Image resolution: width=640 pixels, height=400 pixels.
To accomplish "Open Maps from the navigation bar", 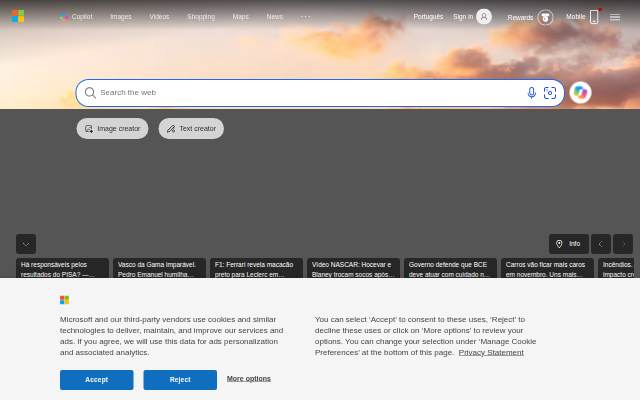I will [x=240, y=17].
